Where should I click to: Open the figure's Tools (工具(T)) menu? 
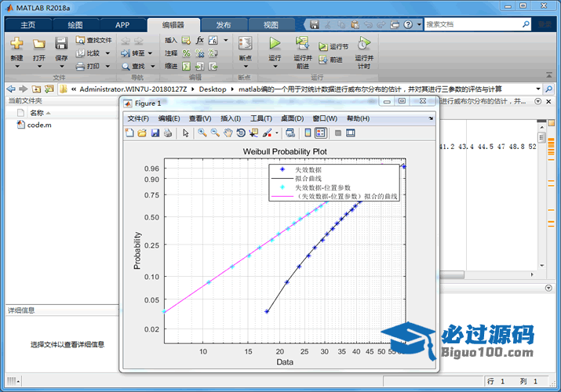point(260,118)
